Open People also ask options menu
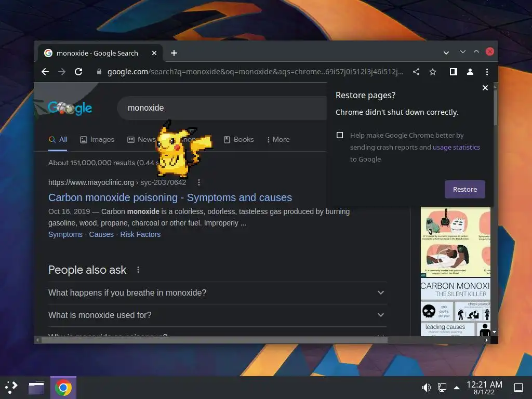This screenshot has height=399, width=532. 138,270
